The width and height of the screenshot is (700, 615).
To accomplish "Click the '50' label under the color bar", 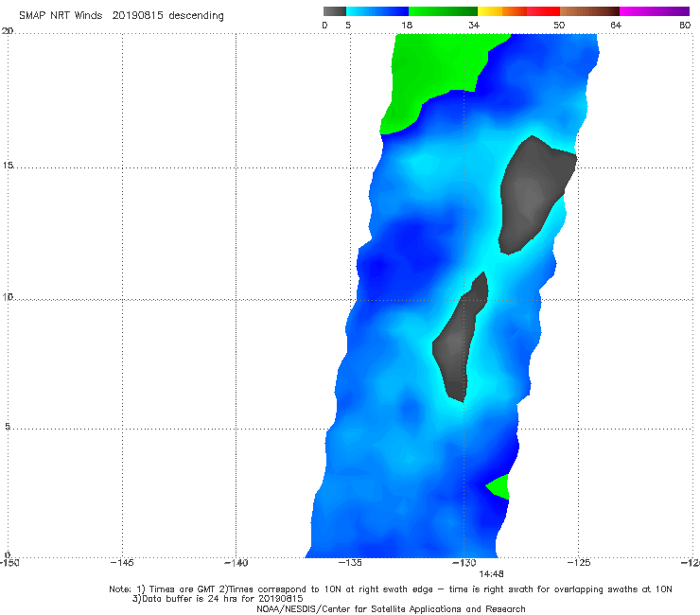I will 559,26.
